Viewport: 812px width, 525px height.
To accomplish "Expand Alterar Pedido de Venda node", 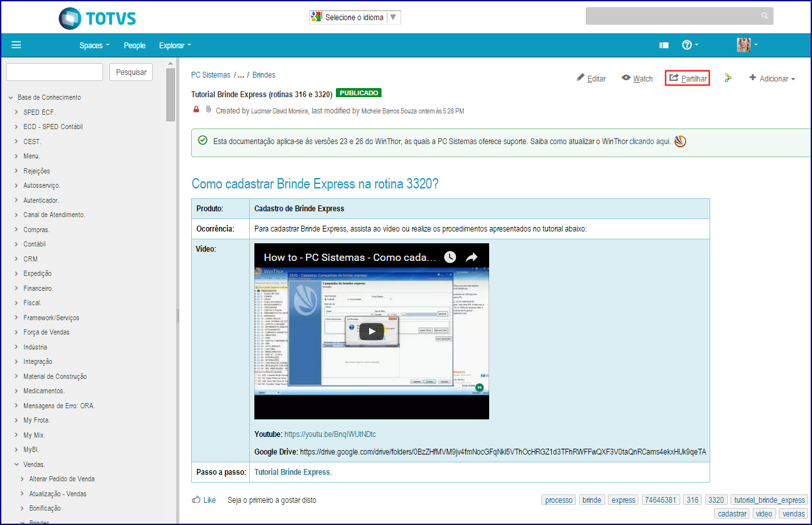I will click(22, 479).
